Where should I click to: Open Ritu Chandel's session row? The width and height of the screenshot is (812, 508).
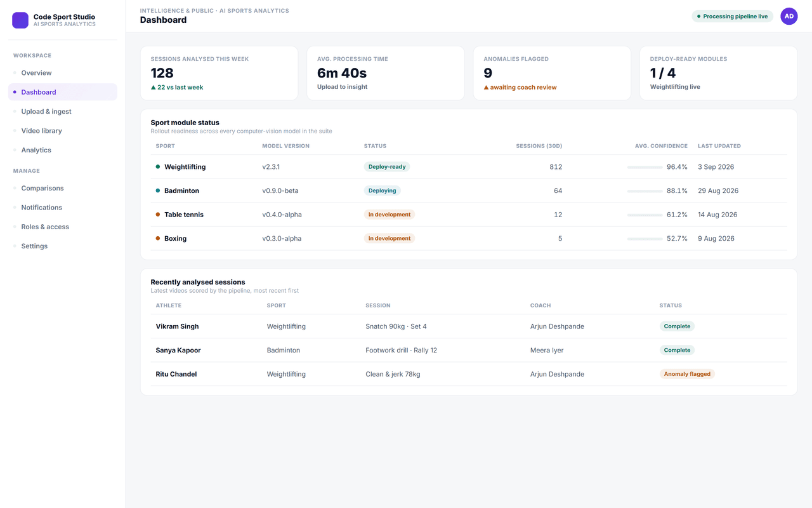(469, 375)
